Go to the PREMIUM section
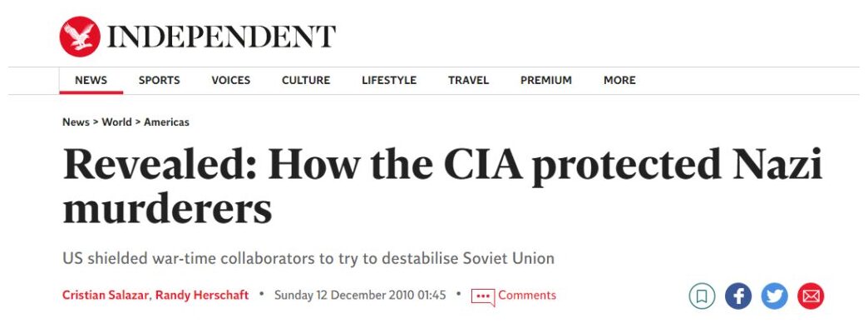This screenshot has width=868, height=328. (545, 81)
